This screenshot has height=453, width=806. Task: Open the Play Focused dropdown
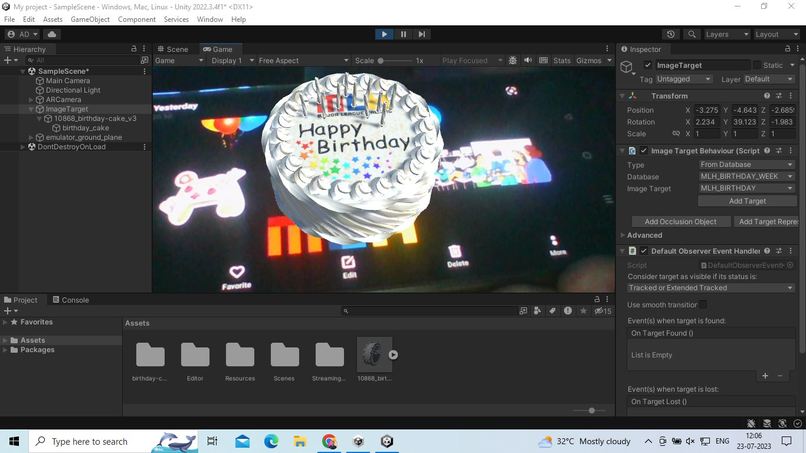pyautogui.click(x=472, y=60)
